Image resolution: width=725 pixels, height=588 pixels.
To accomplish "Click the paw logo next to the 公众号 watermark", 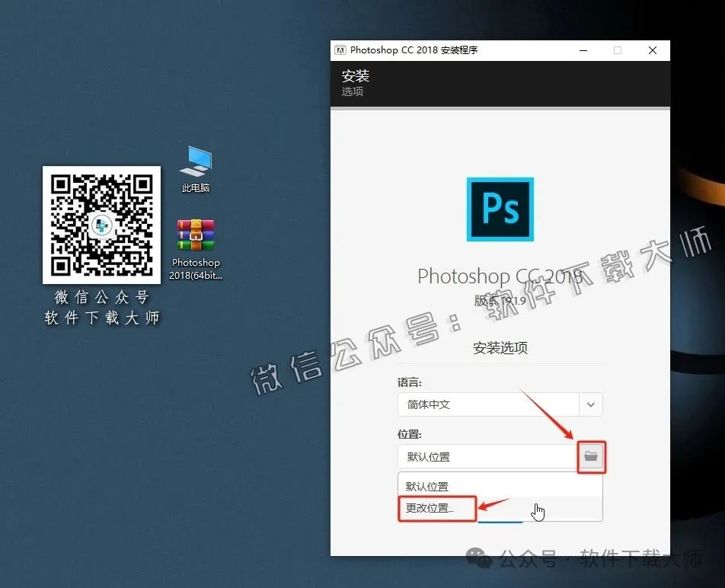I will [x=478, y=558].
